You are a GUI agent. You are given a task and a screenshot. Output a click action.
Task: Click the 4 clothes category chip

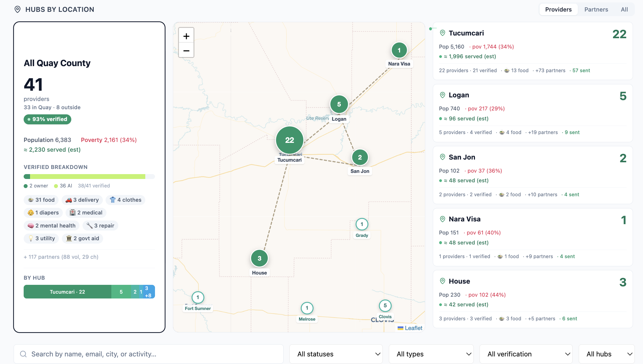126,200
